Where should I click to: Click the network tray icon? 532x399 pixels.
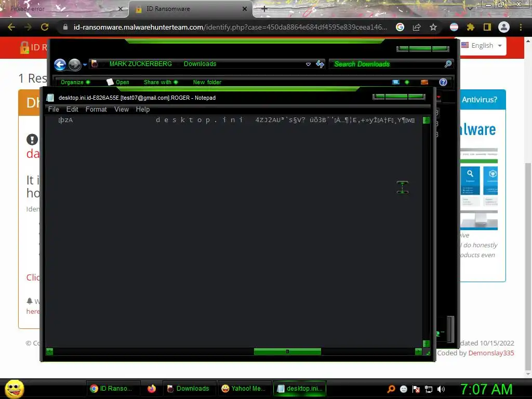click(x=429, y=389)
